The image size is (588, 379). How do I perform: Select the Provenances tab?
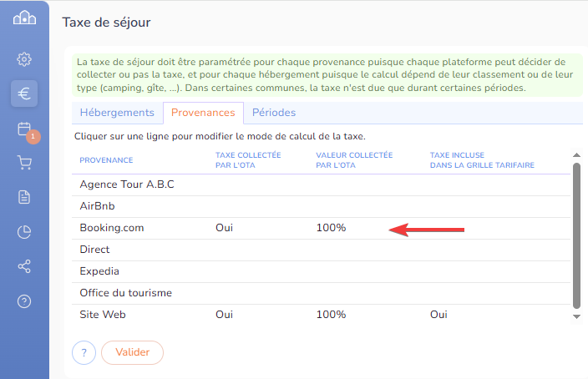[203, 114]
